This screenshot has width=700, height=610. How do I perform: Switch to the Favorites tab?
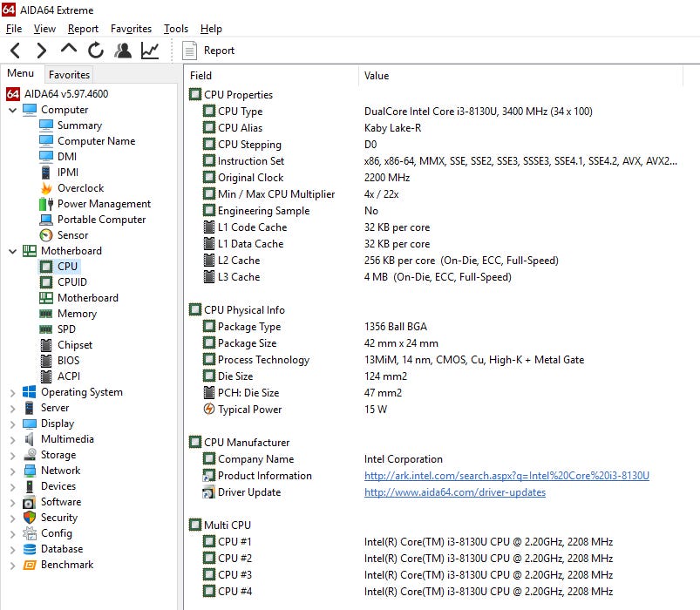pos(69,75)
